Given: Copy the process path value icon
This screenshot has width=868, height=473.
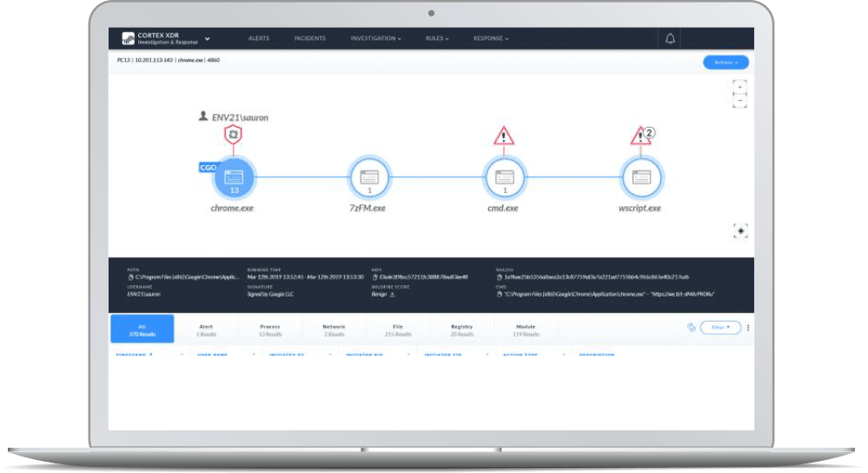Looking at the screenshot, I should (130, 277).
